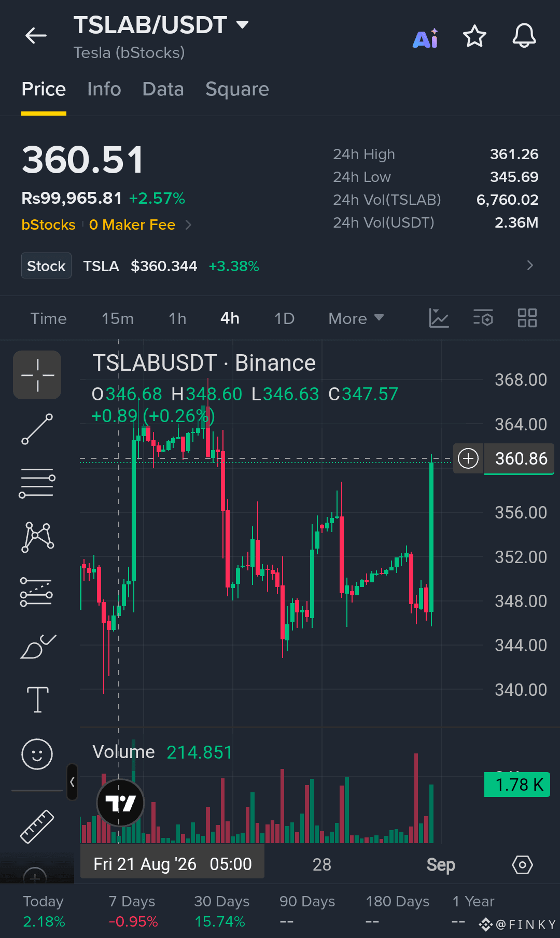Open the emoji sticker tool

click(x=37, y=754)
